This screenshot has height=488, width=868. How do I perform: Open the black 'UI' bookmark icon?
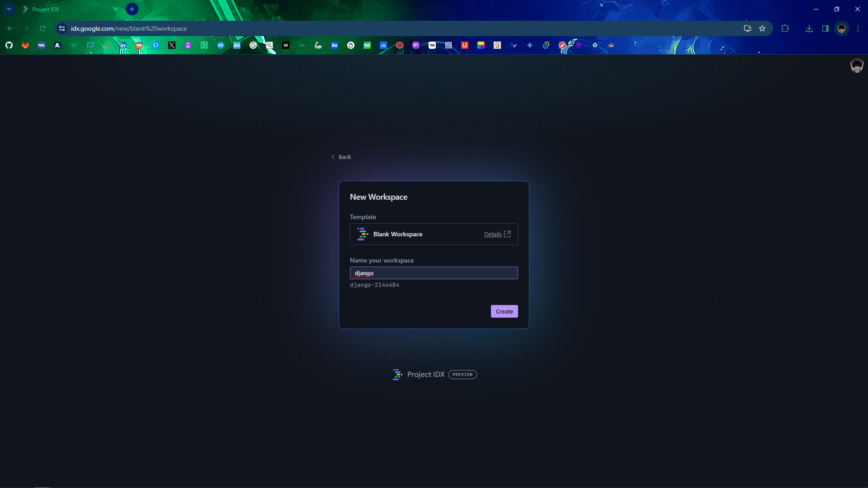(286, 45)
